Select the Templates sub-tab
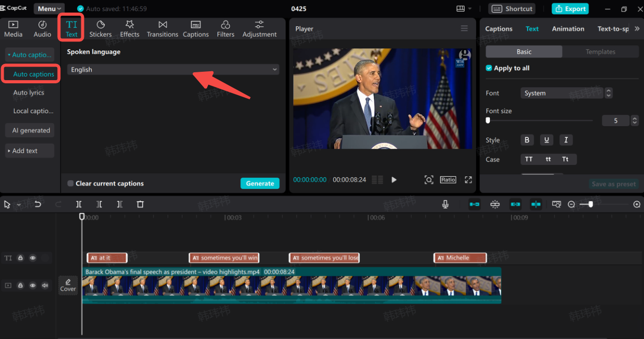Viewport: 644px width, 339px height. click(600, 52)
